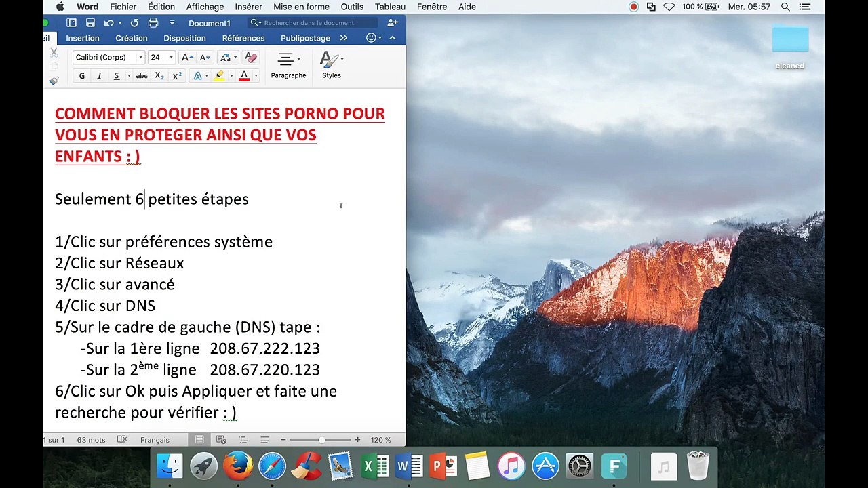Apply subscript formatting X₂
Screen dimensions: 868x488
tap(159, 76)
